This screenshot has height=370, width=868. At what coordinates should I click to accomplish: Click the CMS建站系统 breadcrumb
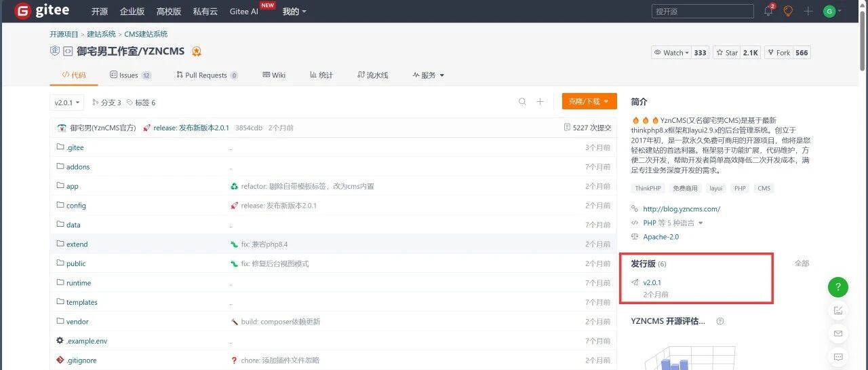coord(146,34)
